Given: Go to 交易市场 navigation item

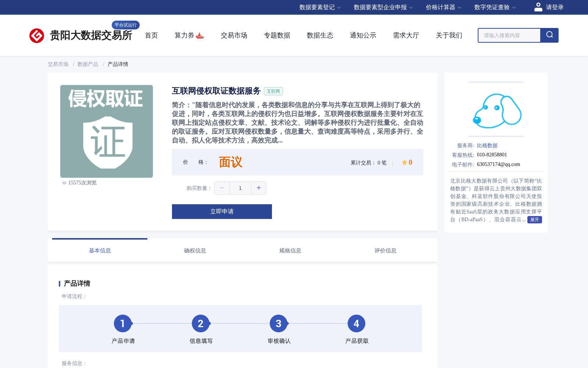Looking at the screenshot, I should (234, 35).
